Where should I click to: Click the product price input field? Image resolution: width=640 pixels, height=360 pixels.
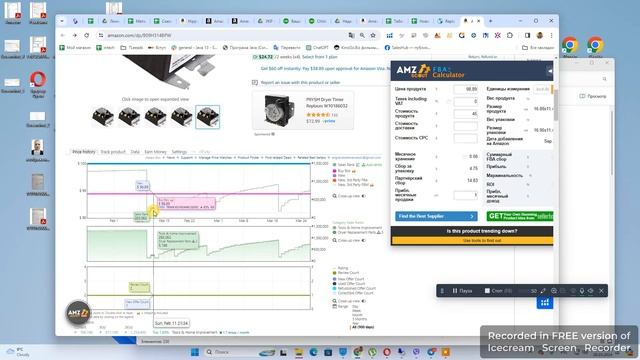point(465,89)
